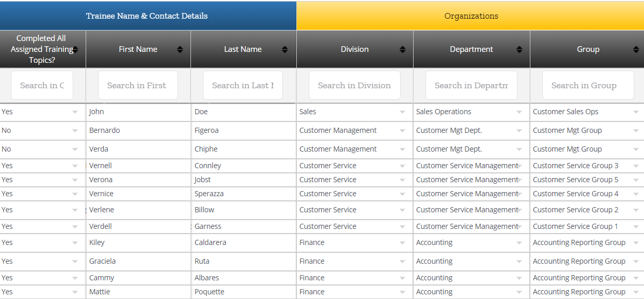Sort by Group column arrows
The image size is (644, 299).
click(636, 49)
